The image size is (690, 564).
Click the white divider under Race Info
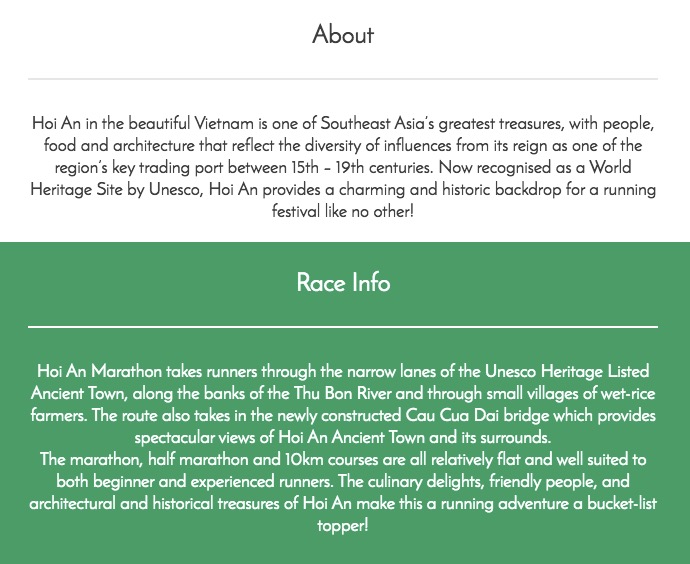pos(343,327)
